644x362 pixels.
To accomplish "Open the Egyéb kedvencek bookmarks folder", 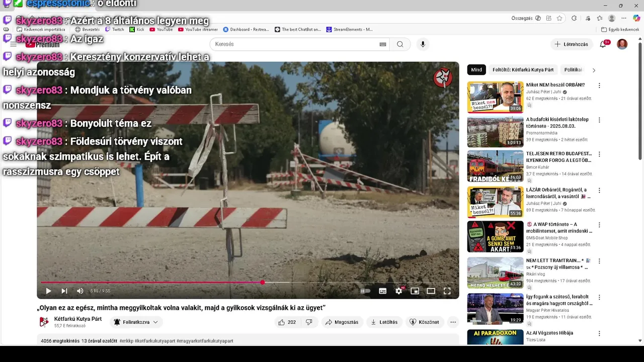I will click(620, 30).
